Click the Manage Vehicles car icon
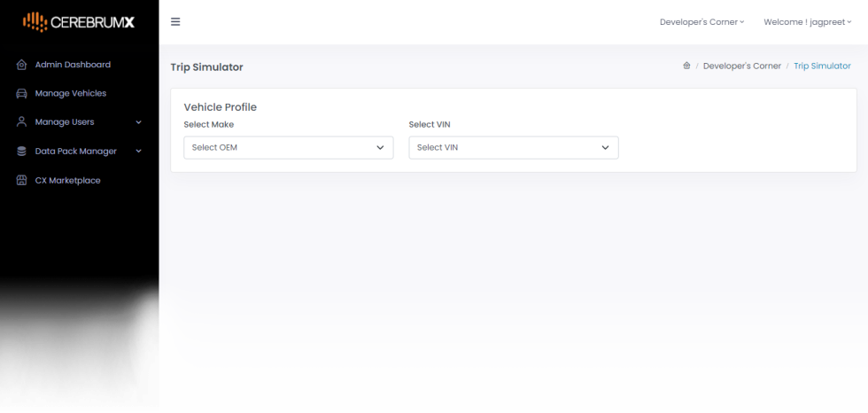868x413 pixels. tap(22, 93)
